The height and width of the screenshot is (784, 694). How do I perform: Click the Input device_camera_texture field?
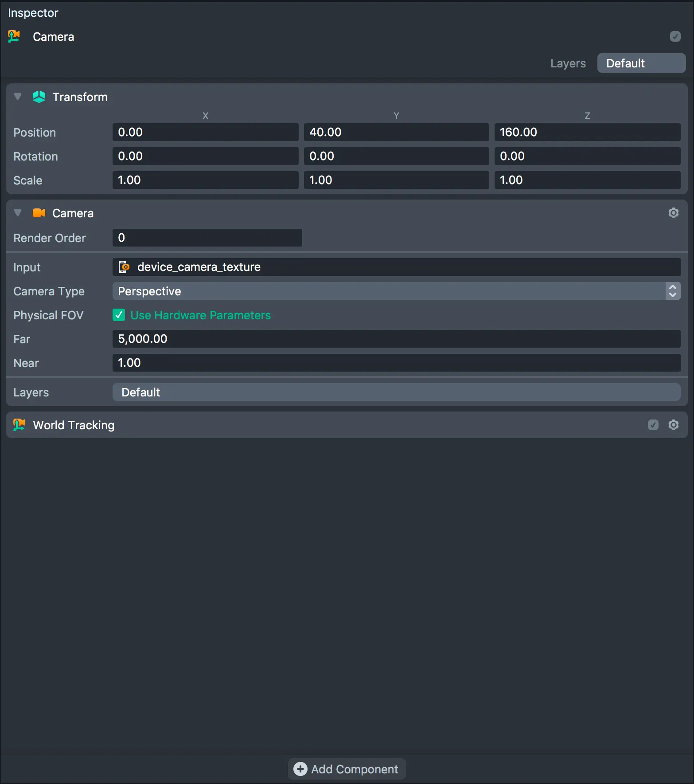(396, 267)
